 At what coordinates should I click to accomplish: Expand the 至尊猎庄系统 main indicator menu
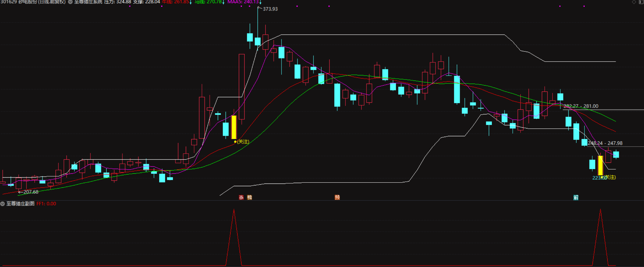click(70, 2)
